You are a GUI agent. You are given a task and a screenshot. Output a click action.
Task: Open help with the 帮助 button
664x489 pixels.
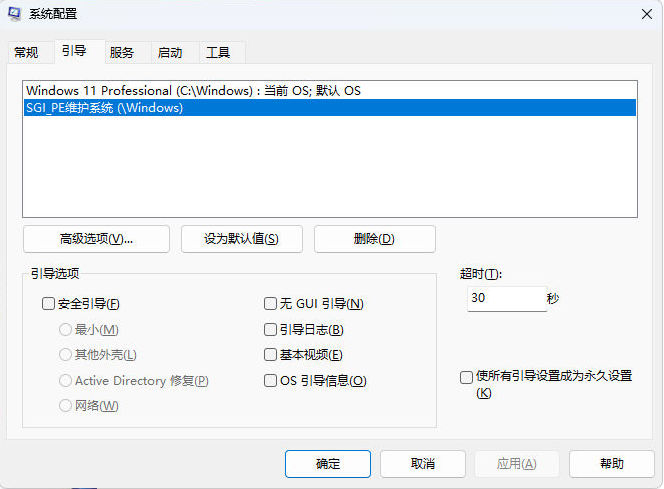(611, 464)
